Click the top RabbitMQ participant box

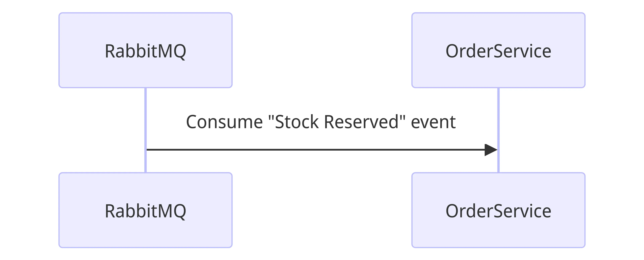[145, 30]
